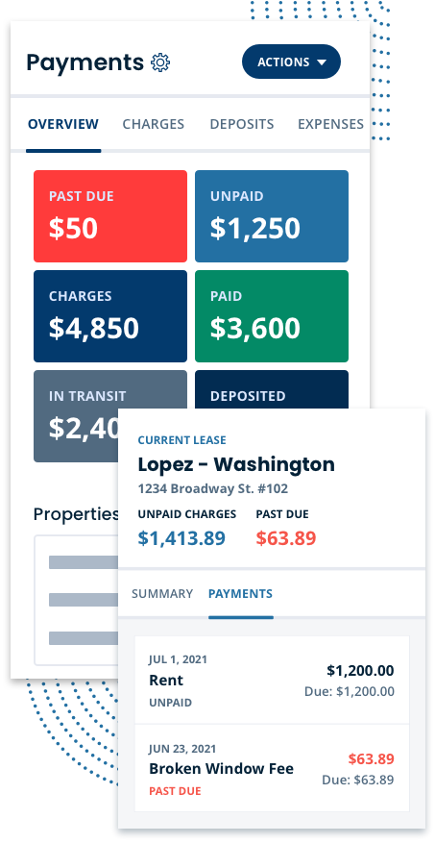
Task: Select the Expenses tab
Action: [330, 124]
